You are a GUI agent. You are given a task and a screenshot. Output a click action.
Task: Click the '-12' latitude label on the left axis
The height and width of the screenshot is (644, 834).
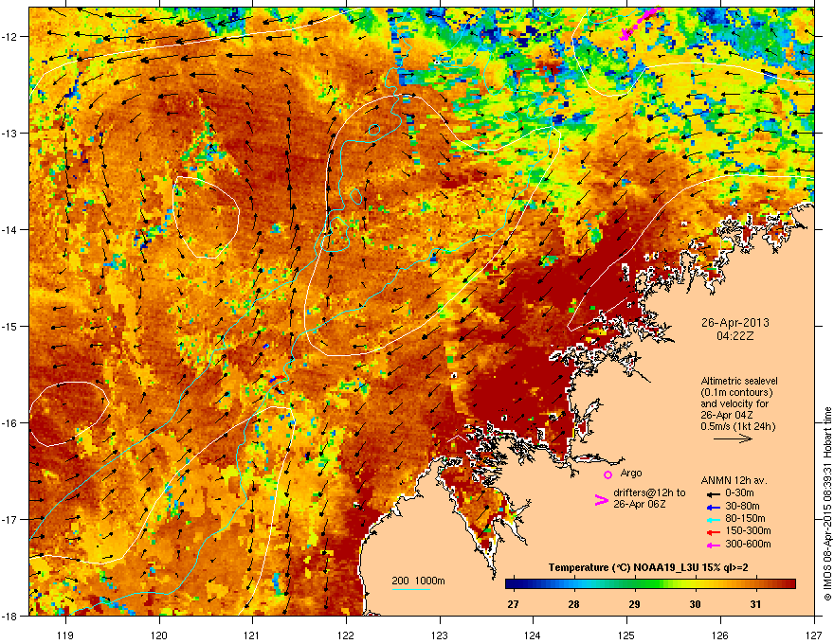[x=10, y=36]
